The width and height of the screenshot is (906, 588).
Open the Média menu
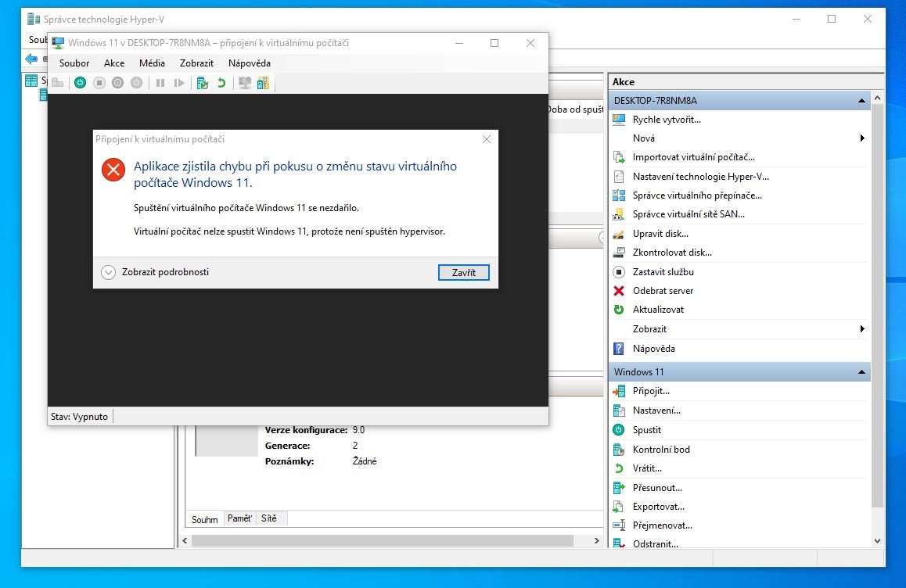(x=152, y=63)
